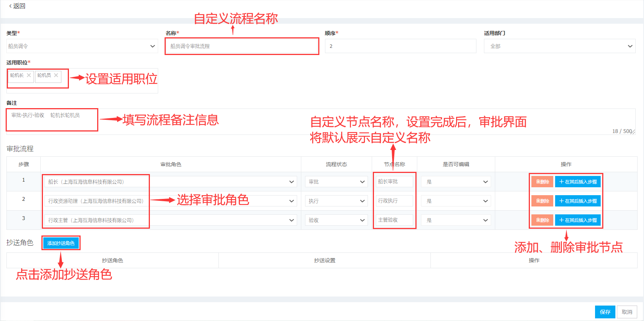
Task: Click the 是否可编辑 column header
Action: pyautogui.click(x=456, y=164)
